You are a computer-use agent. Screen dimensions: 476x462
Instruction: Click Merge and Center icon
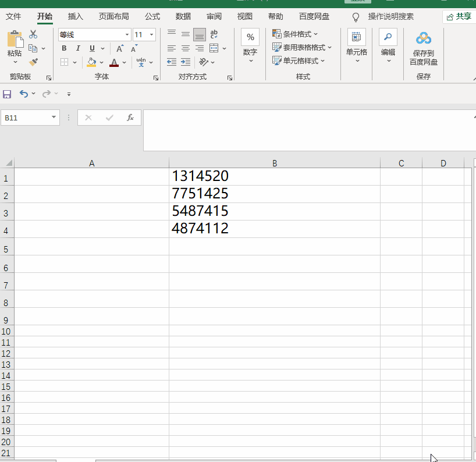coord(214,48)
